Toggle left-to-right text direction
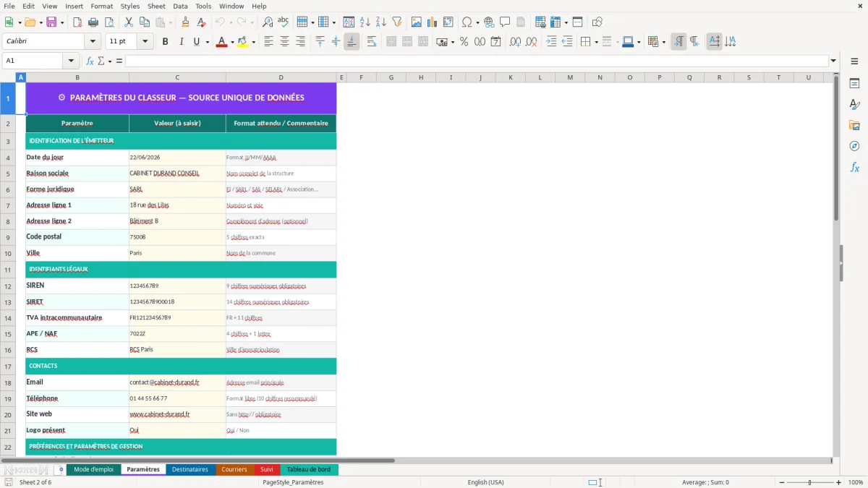The image size is (868, 488). [x=678, y=42]
